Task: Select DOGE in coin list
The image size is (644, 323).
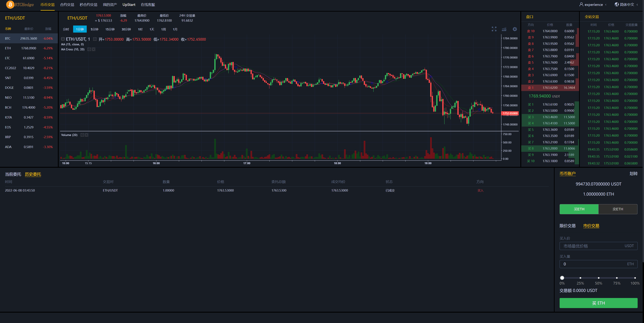Action: coord(29,88)
